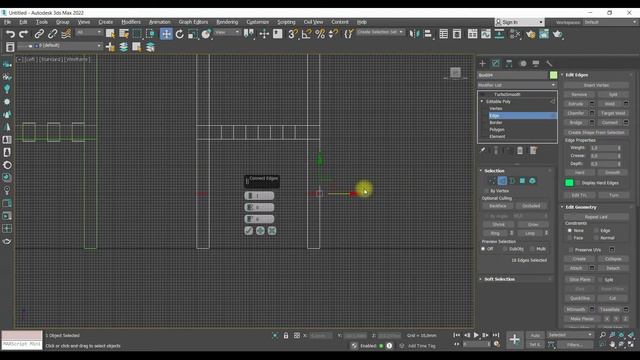Open the Create command panel tab

click(482, 64)
